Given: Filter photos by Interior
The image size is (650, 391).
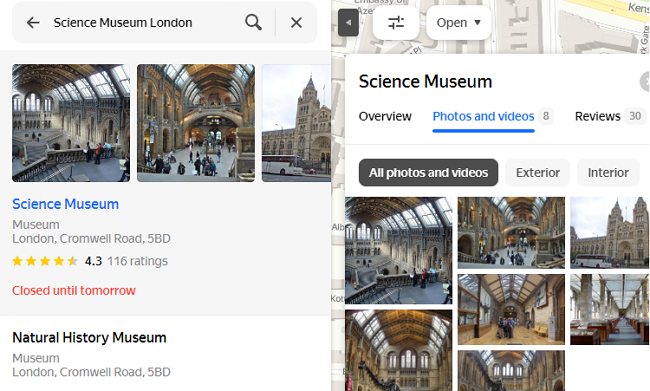Looking at the screenshot, I should (x=608, y=172).
